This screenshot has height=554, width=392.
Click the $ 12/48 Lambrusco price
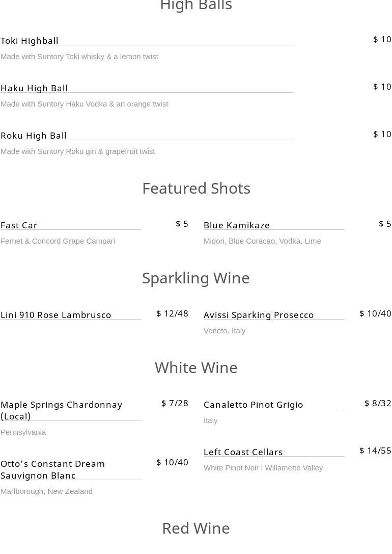pos(172,313)
